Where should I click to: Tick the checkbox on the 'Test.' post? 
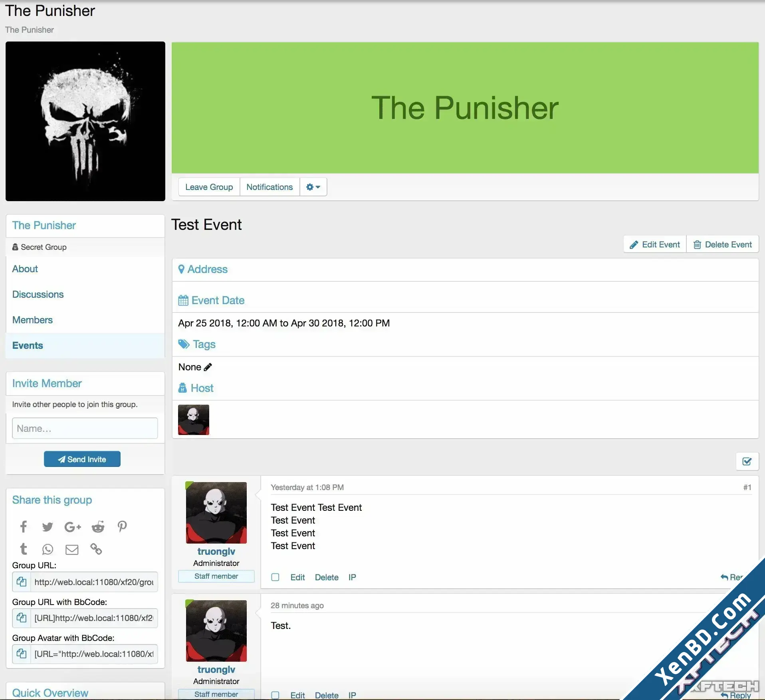pyautogui.click(x=275, y=695)
